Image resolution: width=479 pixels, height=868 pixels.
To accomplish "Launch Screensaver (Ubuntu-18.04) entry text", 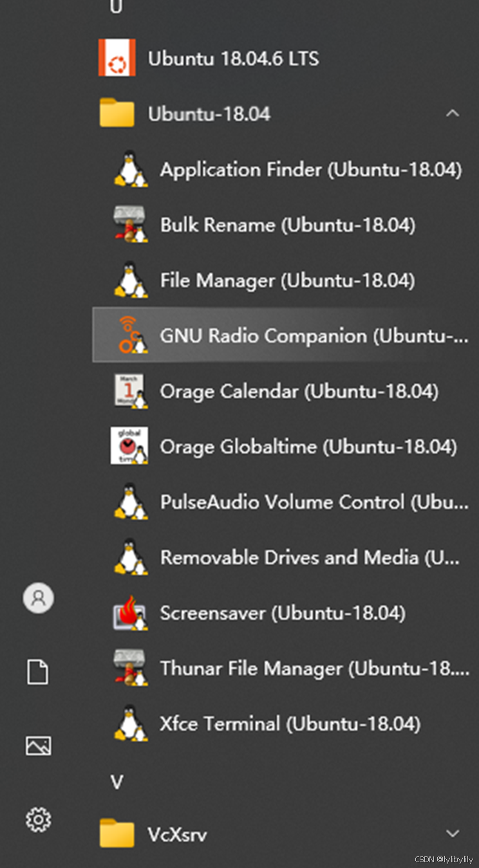I will (x=283, y=613).
